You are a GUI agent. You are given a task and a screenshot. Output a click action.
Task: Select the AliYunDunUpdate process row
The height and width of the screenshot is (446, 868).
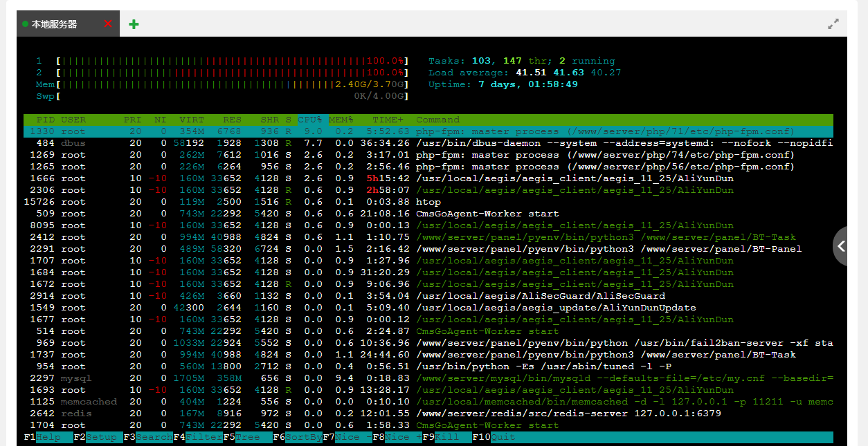[x=428, y=308]
